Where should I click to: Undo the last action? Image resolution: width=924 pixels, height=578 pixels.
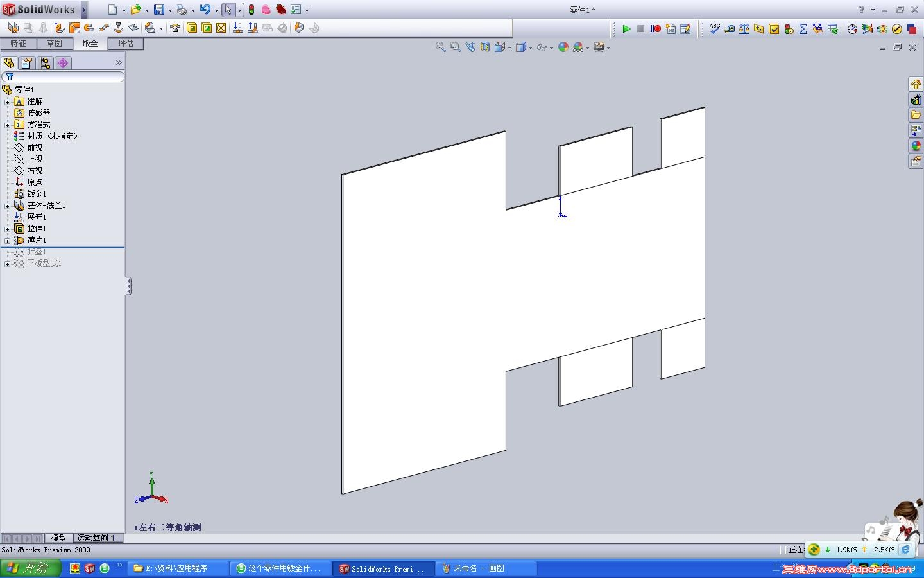tap(205, 10)
